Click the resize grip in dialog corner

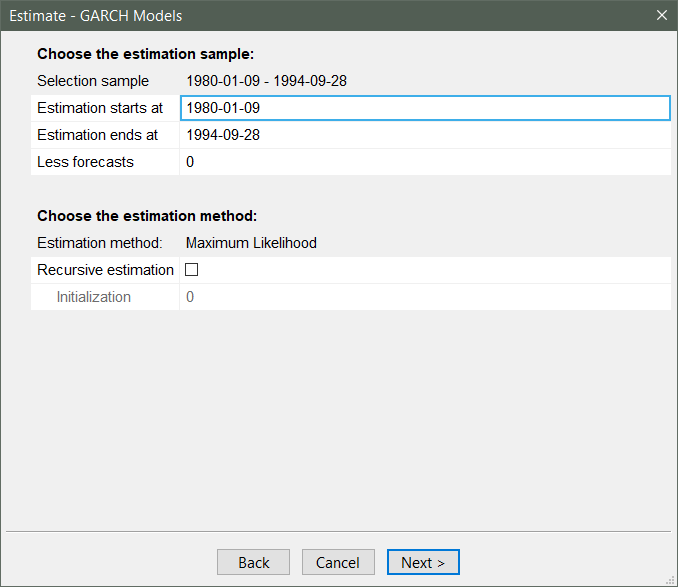coord(671,580)
